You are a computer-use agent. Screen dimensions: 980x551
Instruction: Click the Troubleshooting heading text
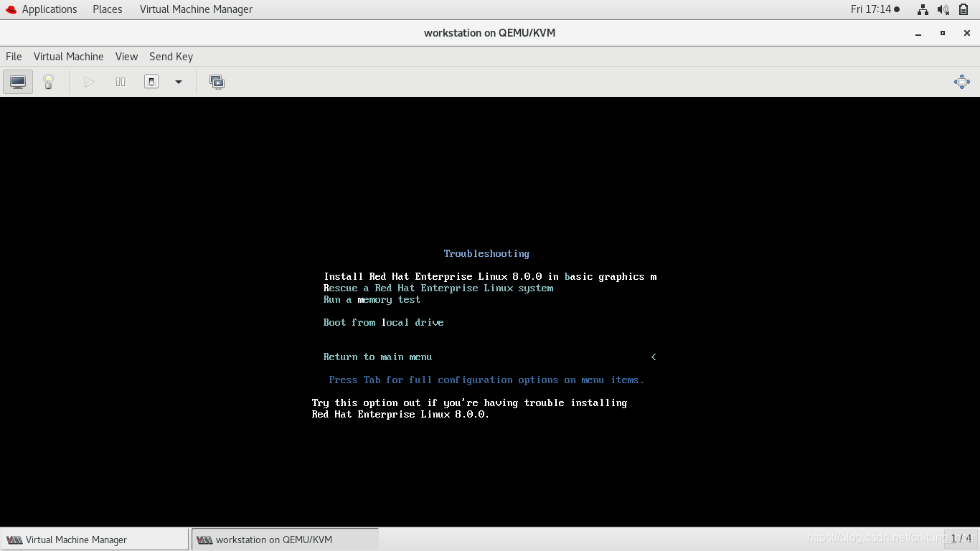(x=486, y=253)
